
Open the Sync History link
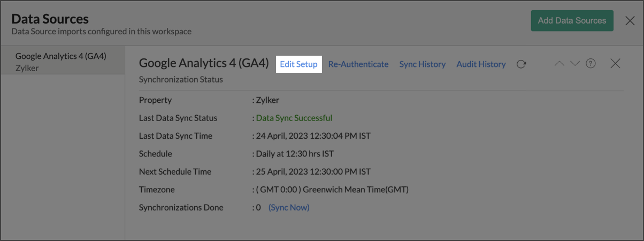click(x=422, y=64)
